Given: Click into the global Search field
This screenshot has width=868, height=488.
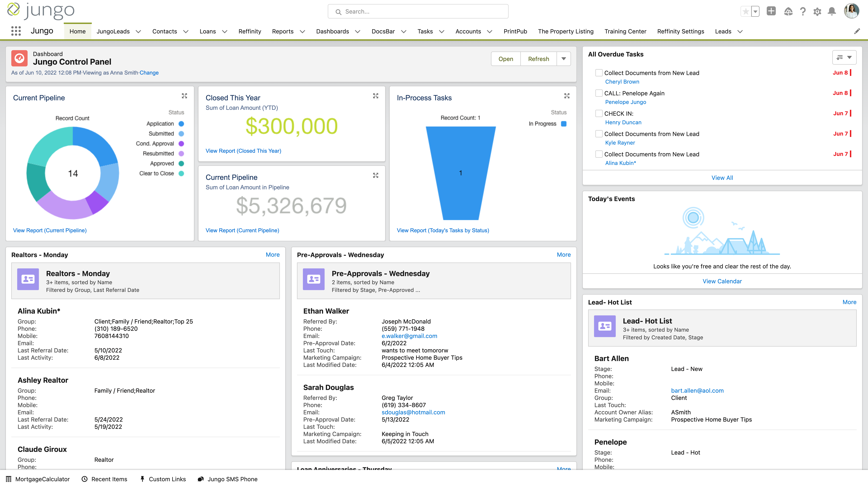Looking at the screenshot, I should pyautogui.click(x=418, y=11).
